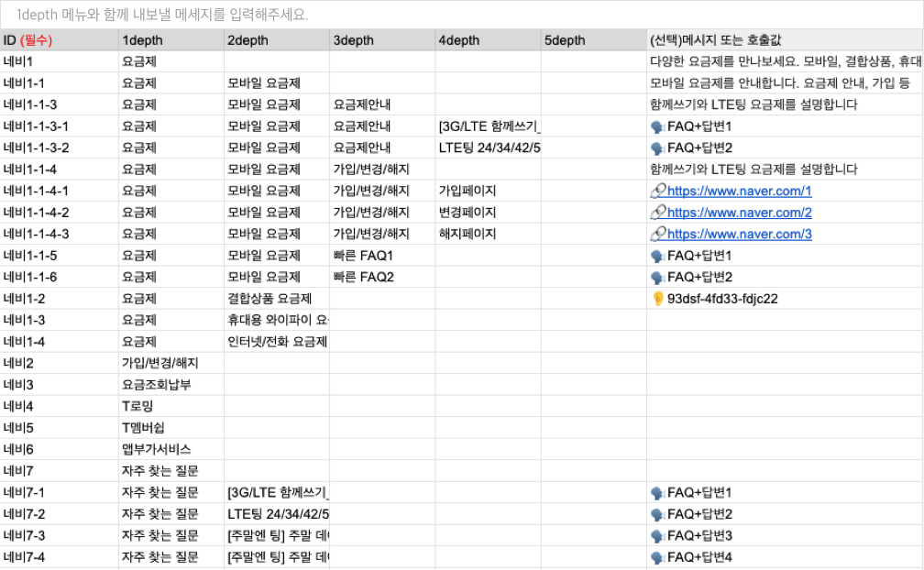Select the 3depth column header
Viewport: 924px width, 570px height.
(382, 40)
